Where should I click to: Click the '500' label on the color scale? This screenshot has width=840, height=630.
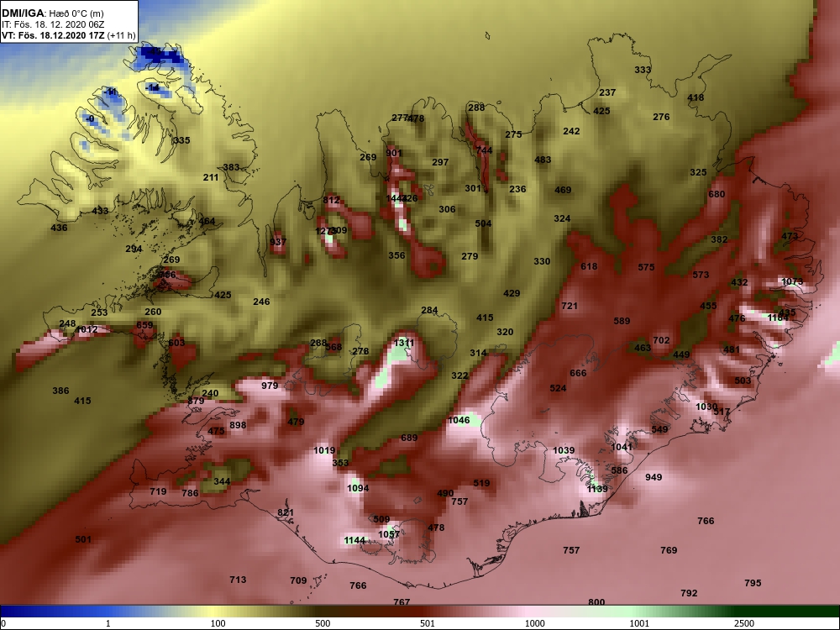(323, 623)
